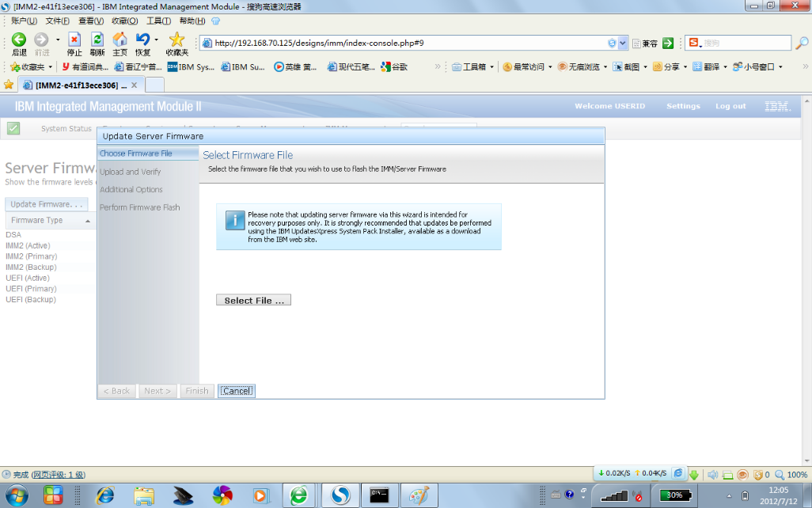Click the speaker volume icon in status bar
Viewport: 812px width, 508px height.
[x=712, y=474]
